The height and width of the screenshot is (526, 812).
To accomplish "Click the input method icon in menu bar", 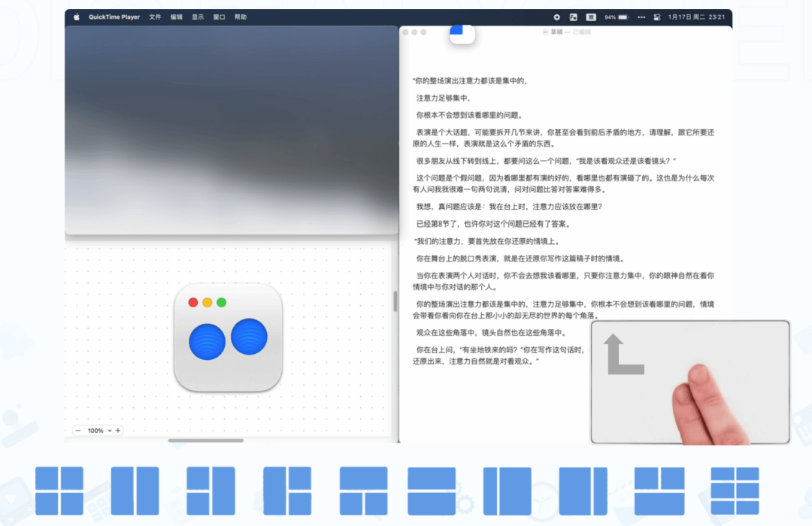I will (591, 17).
